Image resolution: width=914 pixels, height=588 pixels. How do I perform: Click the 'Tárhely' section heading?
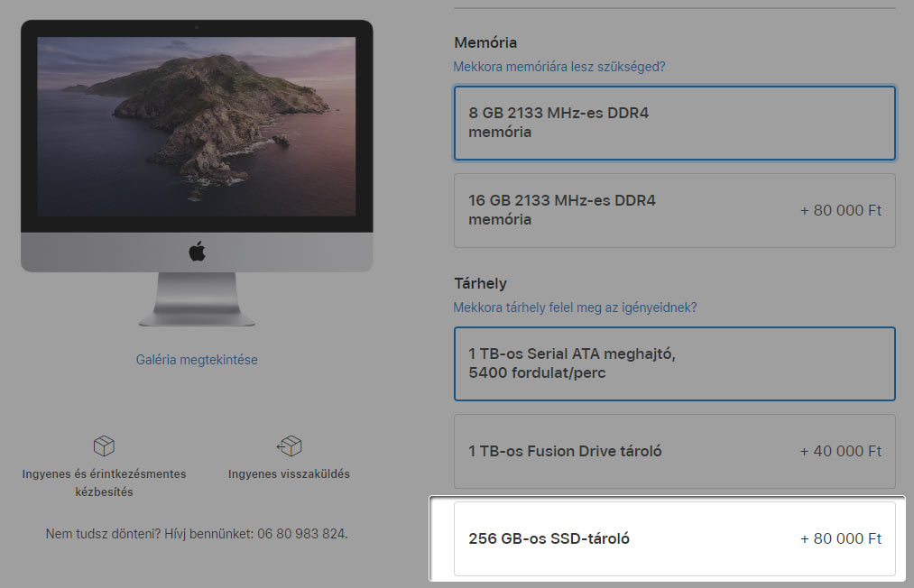[480, 284]
